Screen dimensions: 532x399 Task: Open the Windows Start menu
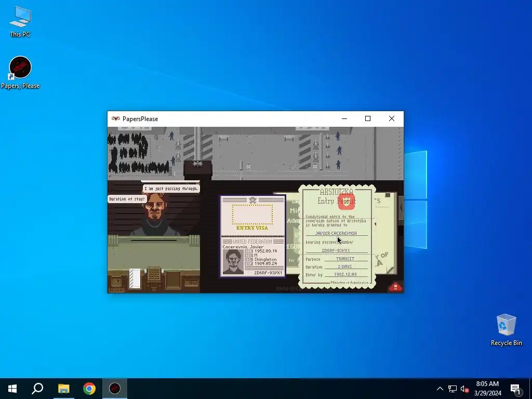tap(12, 389)
